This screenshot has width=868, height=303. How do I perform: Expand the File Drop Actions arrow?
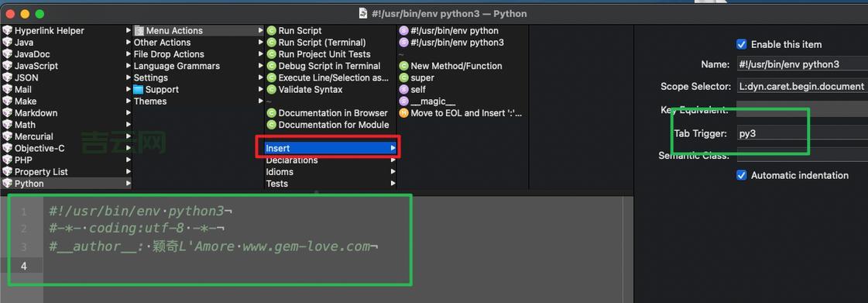pyautogui.click(x=261, y=53)
